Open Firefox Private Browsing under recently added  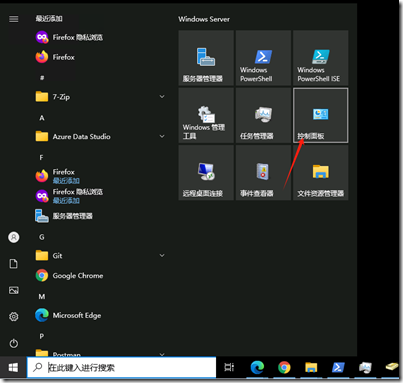pyautogui.click(x=101, y=37)
